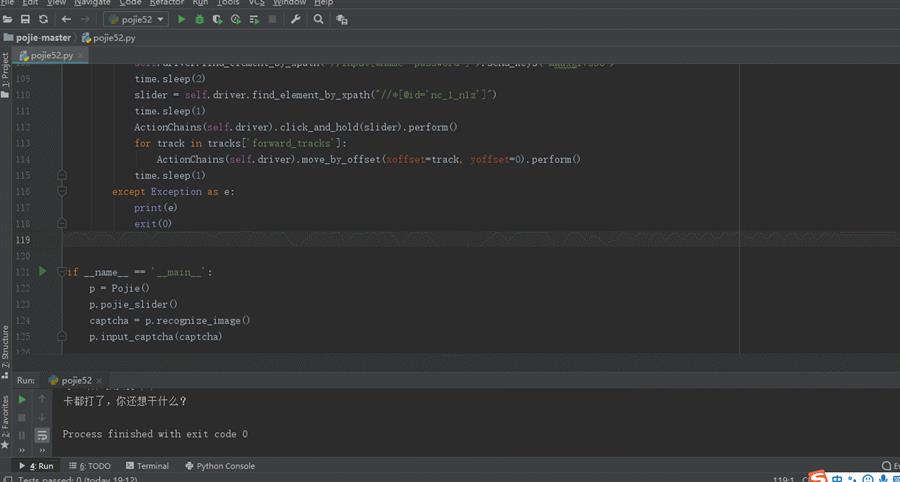Open the Terminal tool window tab
Image resolution: width=900 pixels, height=482 pixels.
(x=147, y=466)
